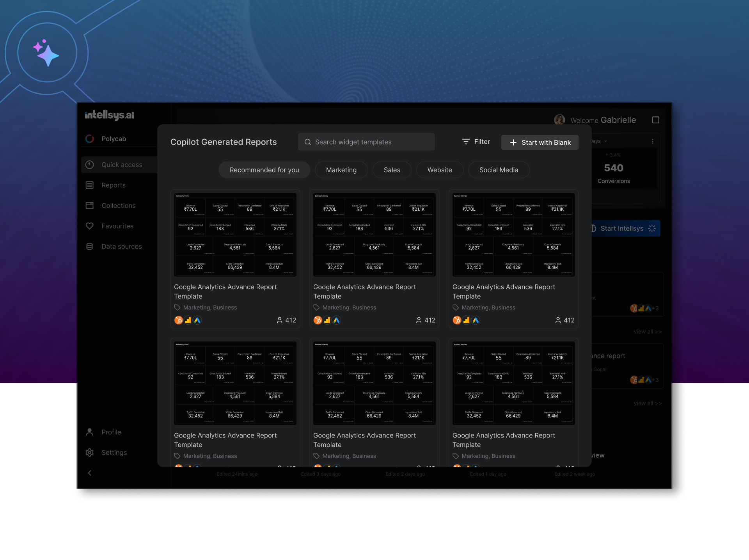The width and height of the screenshot is (749, 560).
Task: Open the Collections sidebar icon
Action: coord(90,206)
